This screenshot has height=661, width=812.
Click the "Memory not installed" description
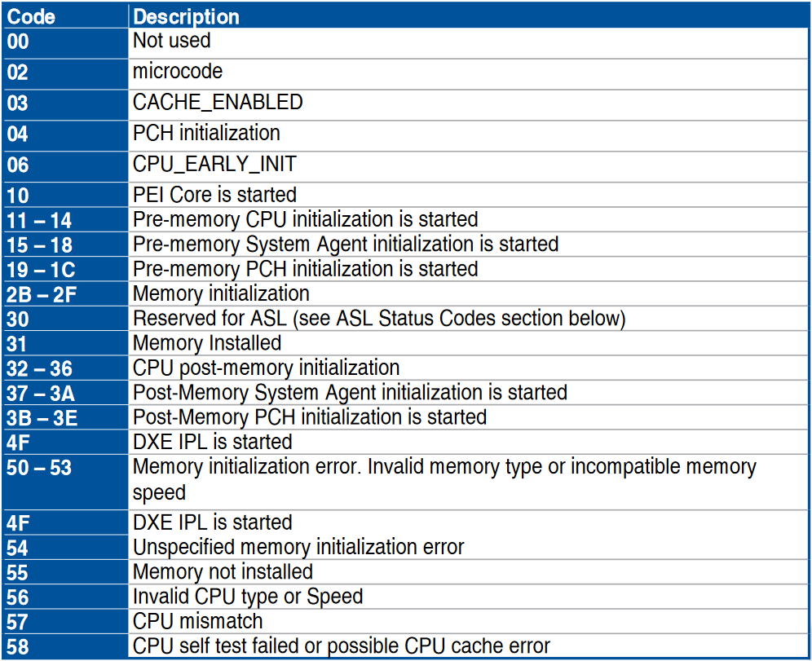click(223, 571)
